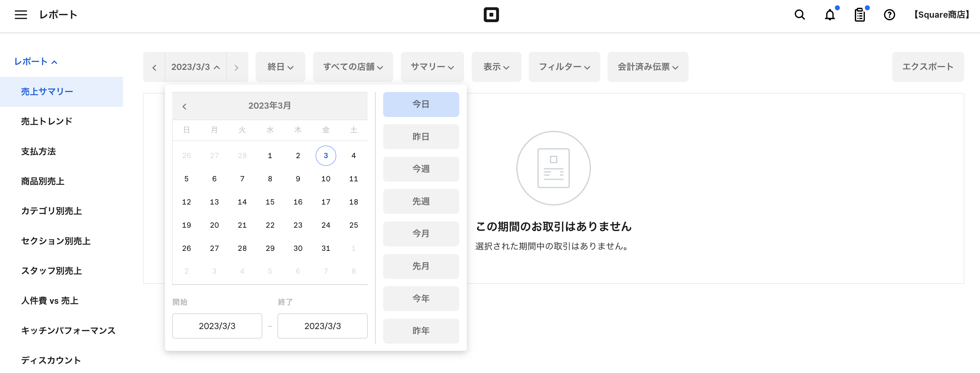The height and width of the screenshot is (373, 980).
Task: Click the 終了 date input field
Action: click(x=322, y=326)
